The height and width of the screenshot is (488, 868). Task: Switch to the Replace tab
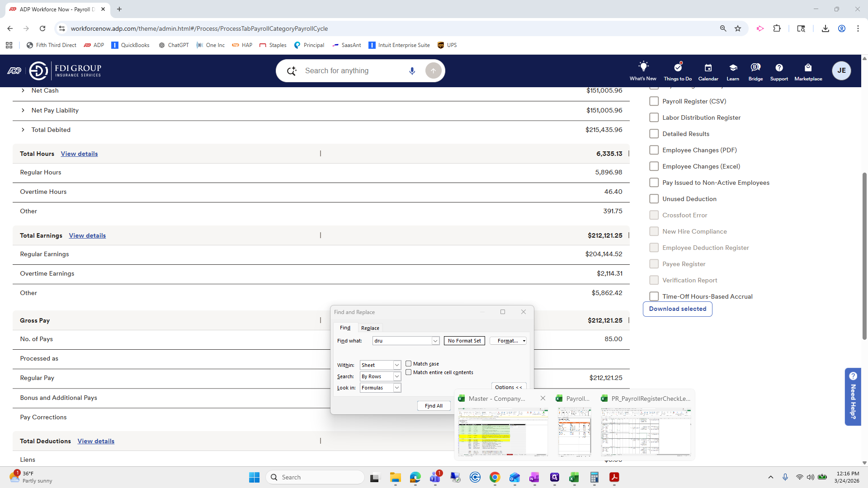(370, 328)
